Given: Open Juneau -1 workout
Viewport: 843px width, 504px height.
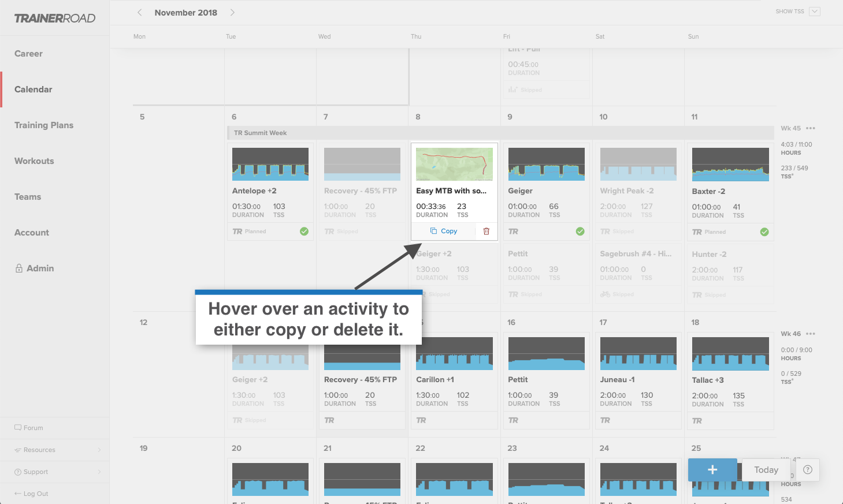Looking at the screenshot, I should (x=638, y=381).
